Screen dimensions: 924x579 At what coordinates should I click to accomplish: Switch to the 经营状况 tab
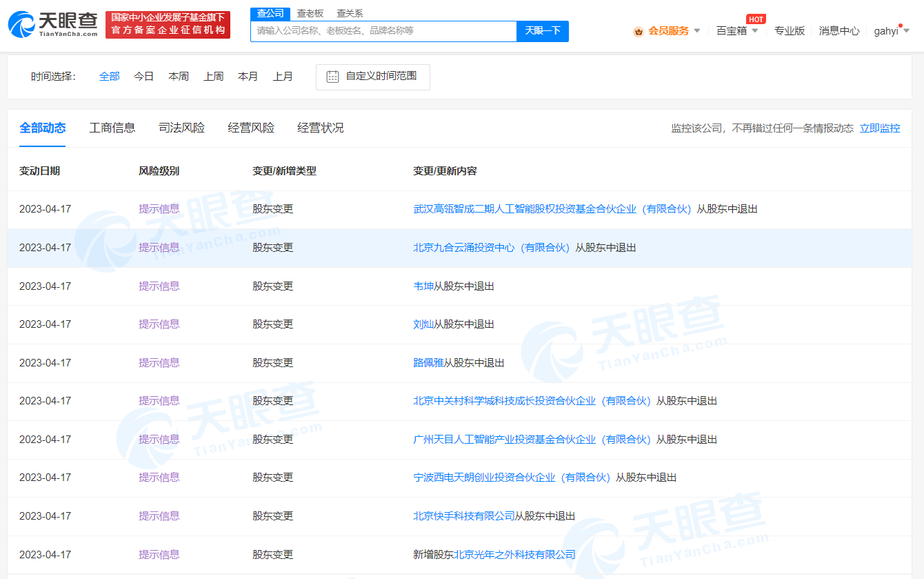click(x=321, y=128)
